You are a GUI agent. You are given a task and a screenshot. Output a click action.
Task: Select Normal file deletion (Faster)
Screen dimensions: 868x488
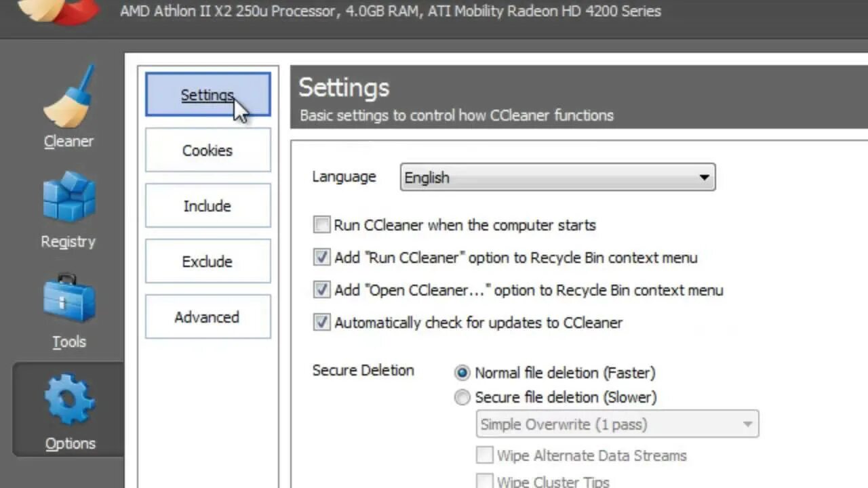pyautogui.click(x=462, y=373)
